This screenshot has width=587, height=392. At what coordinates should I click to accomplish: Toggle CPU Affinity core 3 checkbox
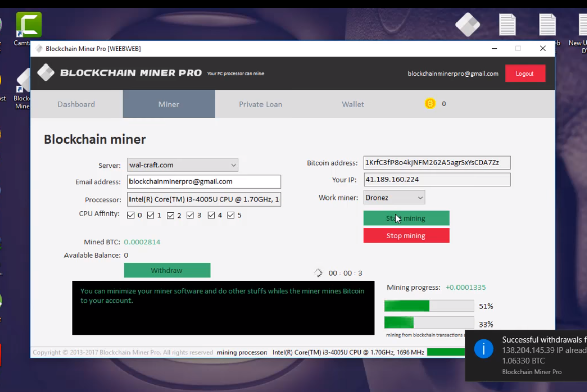pyautogui.click(x=190, y=215)
